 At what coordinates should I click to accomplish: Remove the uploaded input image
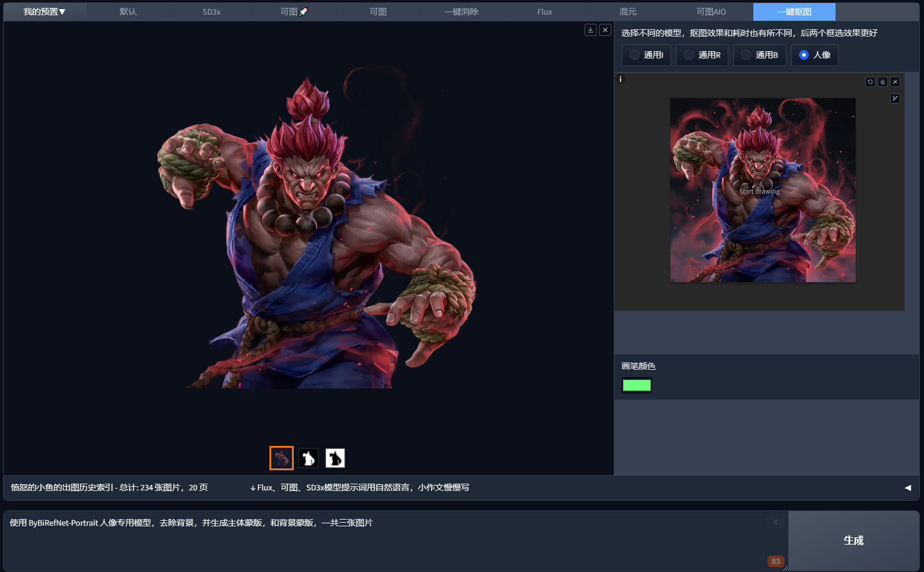tap(895, 82)
